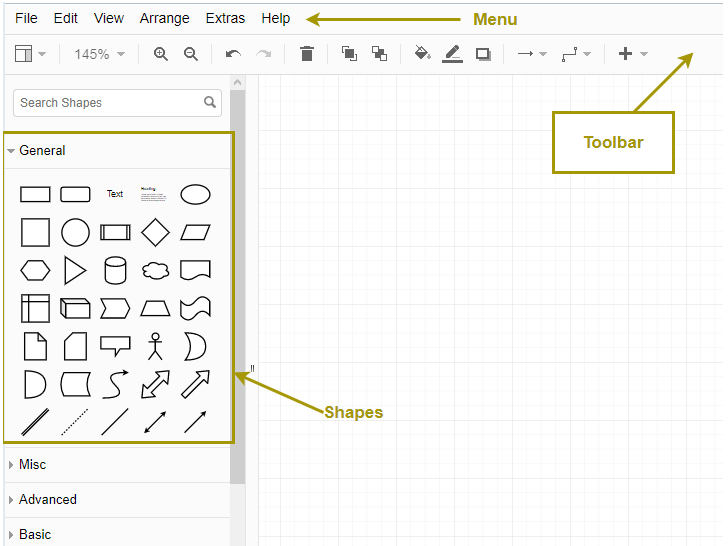Screen dimensions: 728x546
Task: Select the Actor stick figure shape
Action: (x=155, y=346)
